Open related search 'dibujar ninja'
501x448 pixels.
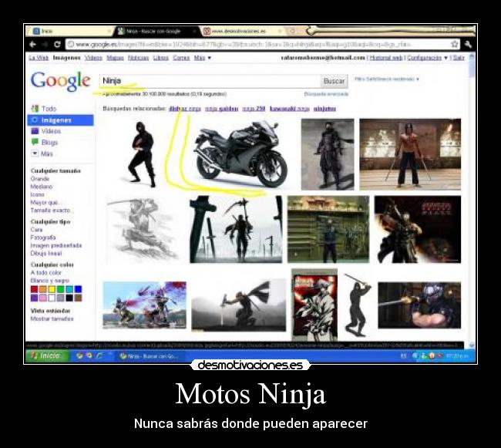[185, 109]
